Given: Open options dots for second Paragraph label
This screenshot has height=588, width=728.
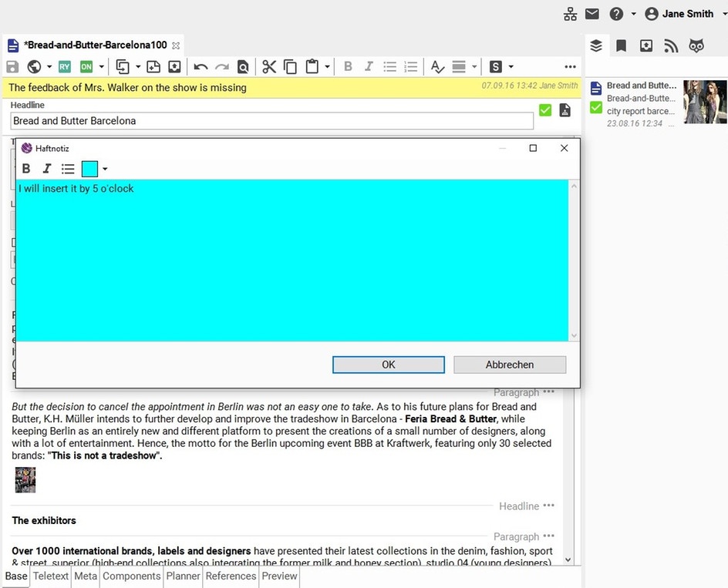Looking at the screenshot, I should pyautogui.click(x=549, y=536).
